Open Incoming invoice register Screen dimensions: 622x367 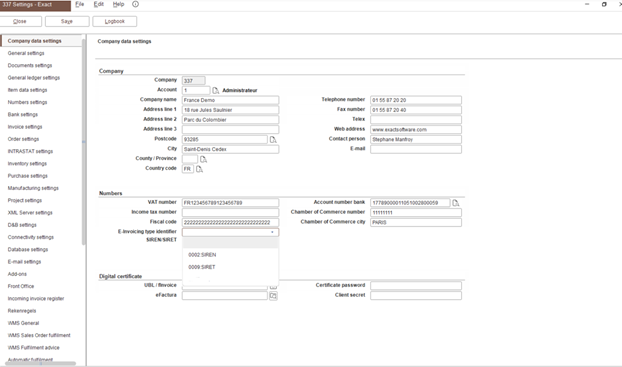point(36,299)
